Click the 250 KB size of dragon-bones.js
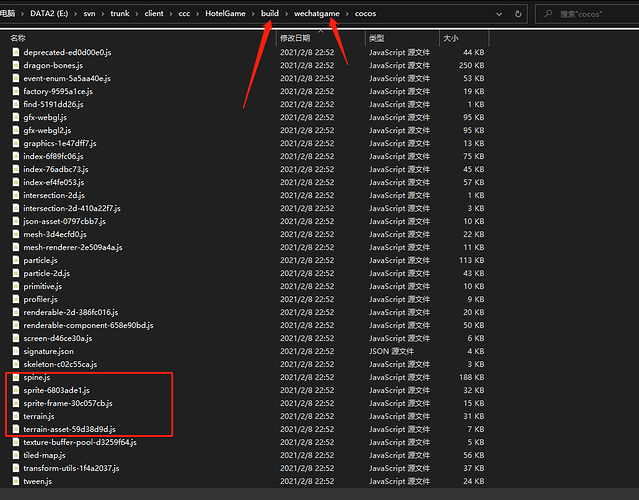 tap(472, 65)
